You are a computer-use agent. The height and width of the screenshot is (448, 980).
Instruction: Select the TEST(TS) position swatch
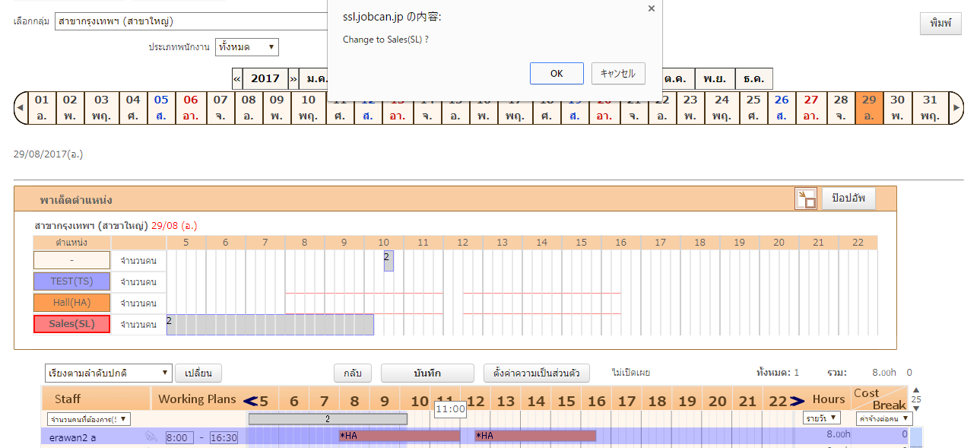click(x=71, y=281)
